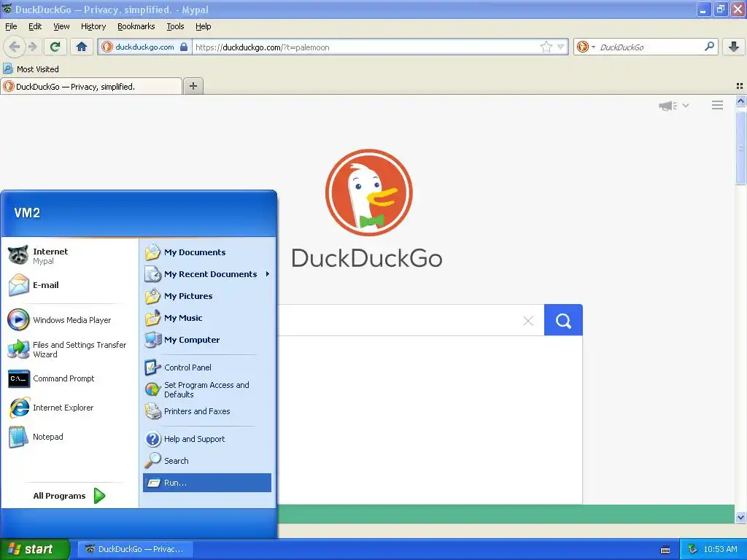Open the File menu

click(11, 26)
